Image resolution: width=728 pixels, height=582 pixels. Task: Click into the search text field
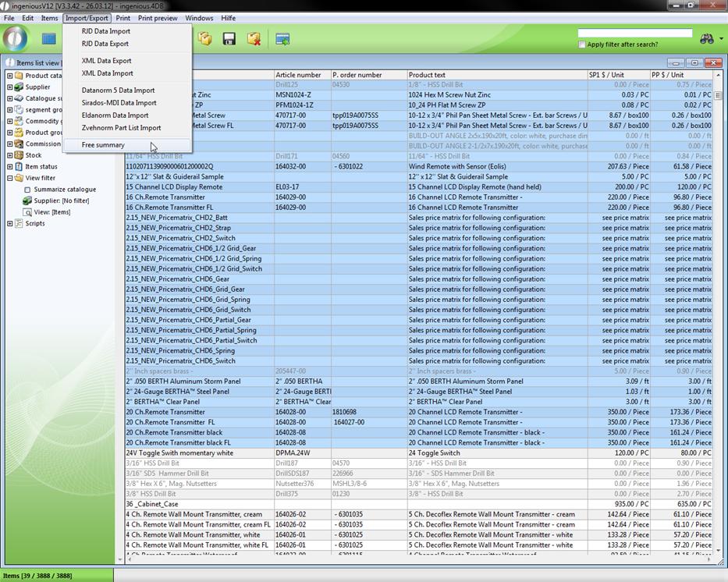tap(634, 34)
